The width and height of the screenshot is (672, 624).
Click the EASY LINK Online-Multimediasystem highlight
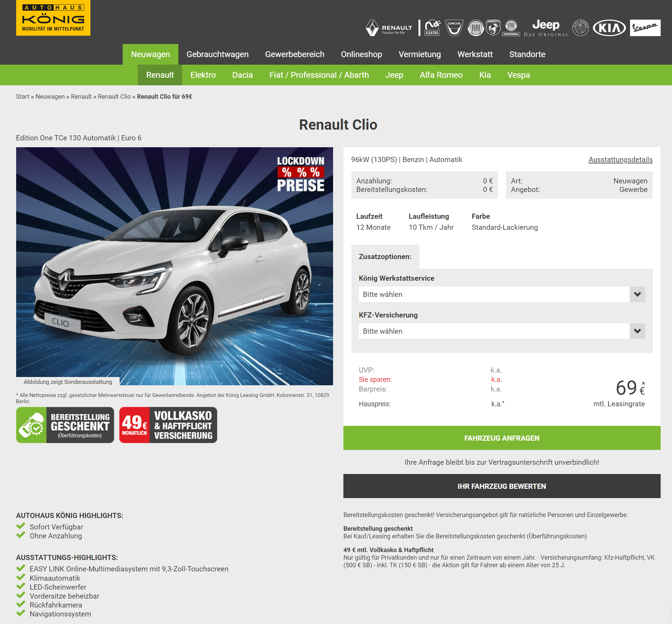129,569
